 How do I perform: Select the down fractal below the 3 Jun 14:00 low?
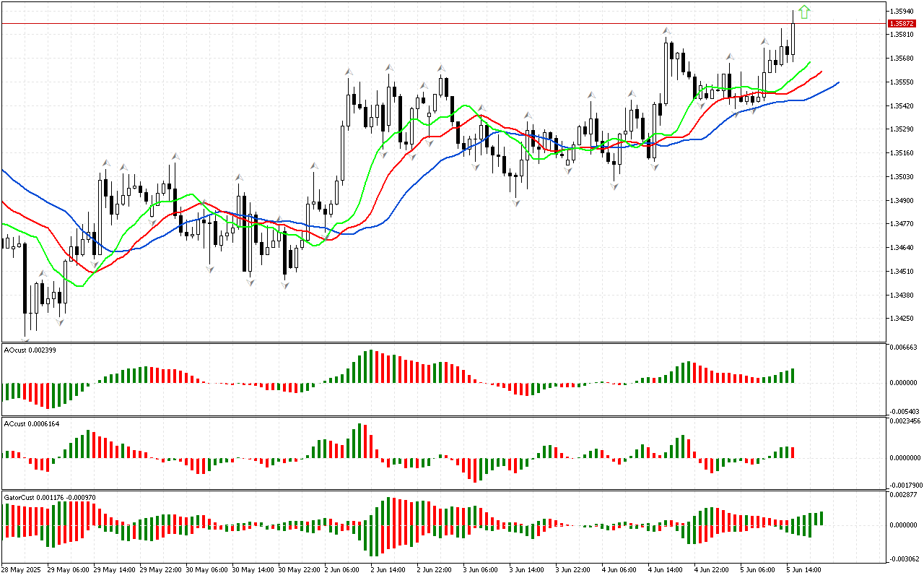tap(516, 204)
